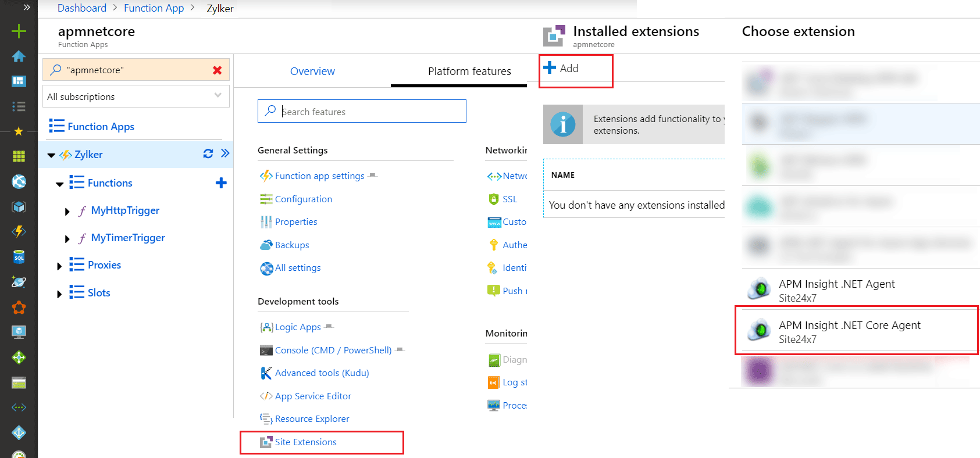Image resolution: width=980 pixels, height=458 pixels.
Task: Expand the Proxies tree node
Action: [x=59, y=266]
